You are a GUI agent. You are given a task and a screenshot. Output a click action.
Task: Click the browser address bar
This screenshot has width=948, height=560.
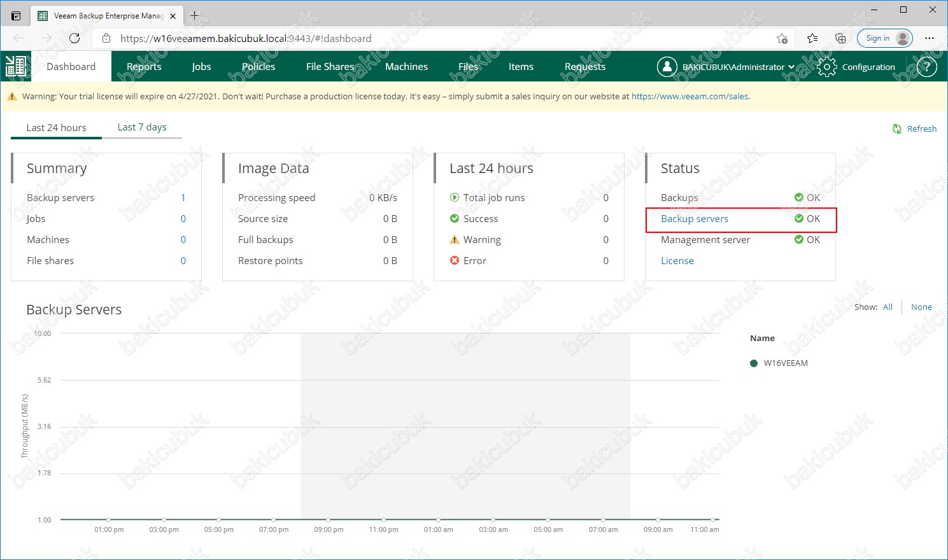click(x=444, y=38)
